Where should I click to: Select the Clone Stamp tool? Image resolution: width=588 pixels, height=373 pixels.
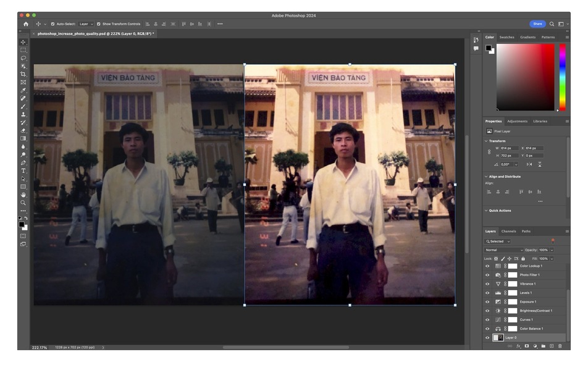coord(23,114)
